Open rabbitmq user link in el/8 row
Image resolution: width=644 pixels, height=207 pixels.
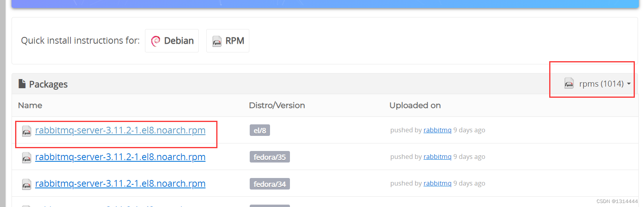(437, 130)
